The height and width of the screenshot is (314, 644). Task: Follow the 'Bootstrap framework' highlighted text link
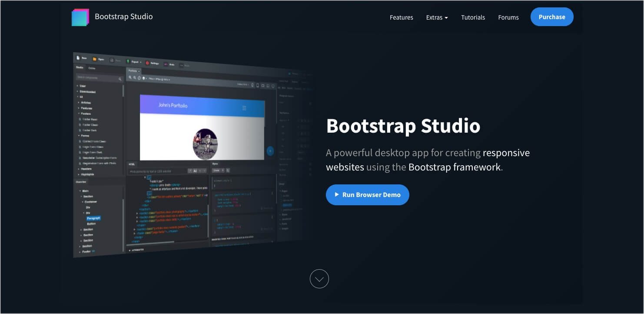(x=455, y=167)
